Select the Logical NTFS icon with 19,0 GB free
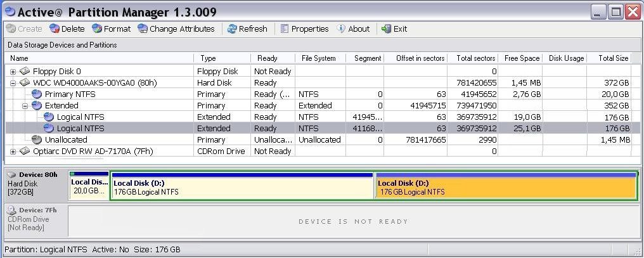 [x=49, y=117]
